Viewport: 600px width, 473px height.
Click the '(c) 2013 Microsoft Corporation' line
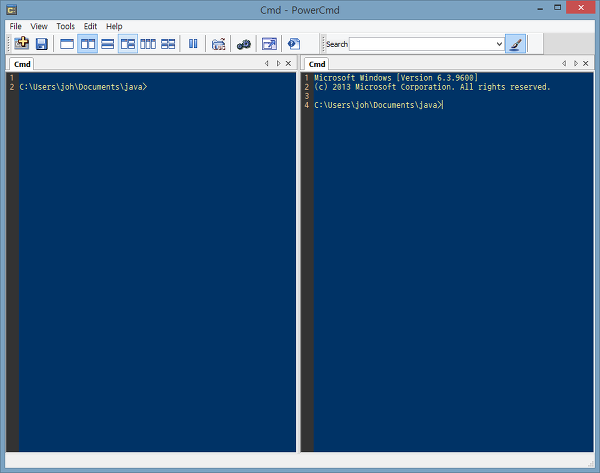[432, 87]
